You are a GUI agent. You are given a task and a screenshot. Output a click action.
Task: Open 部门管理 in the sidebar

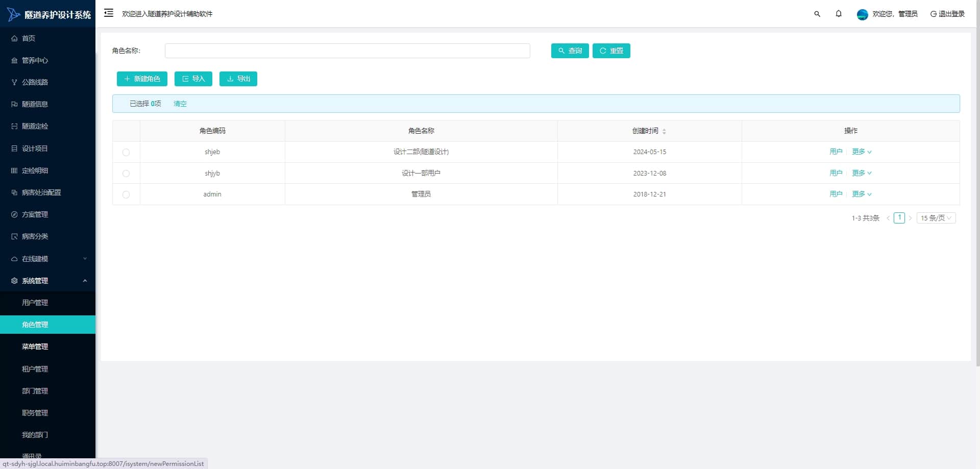click(x=47, y=391)
